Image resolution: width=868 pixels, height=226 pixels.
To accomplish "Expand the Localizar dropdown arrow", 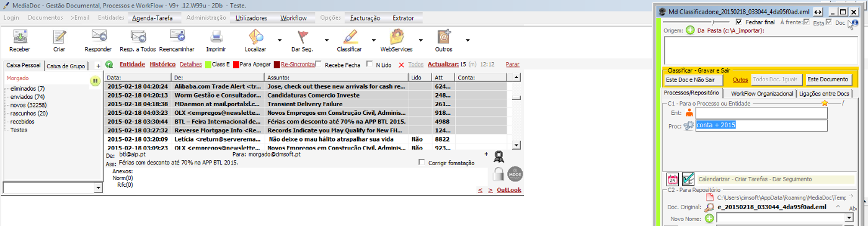I will pyautogui.click(x=280, y=39).
